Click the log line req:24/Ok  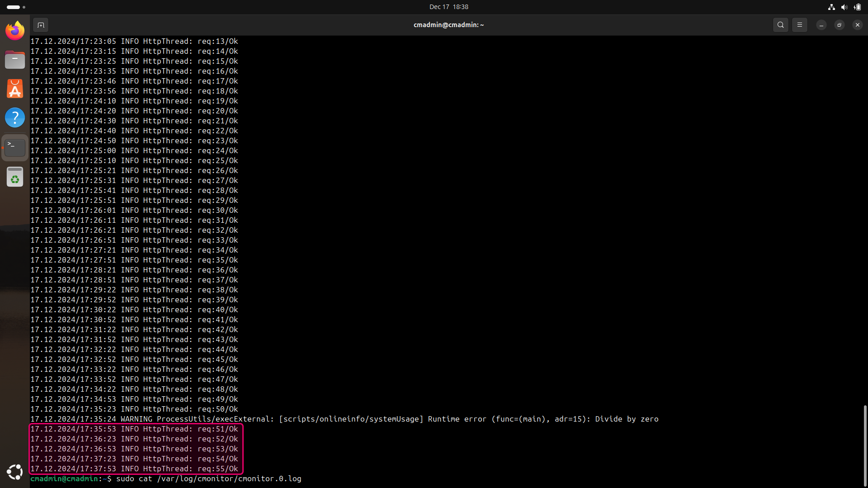point(134,150)
